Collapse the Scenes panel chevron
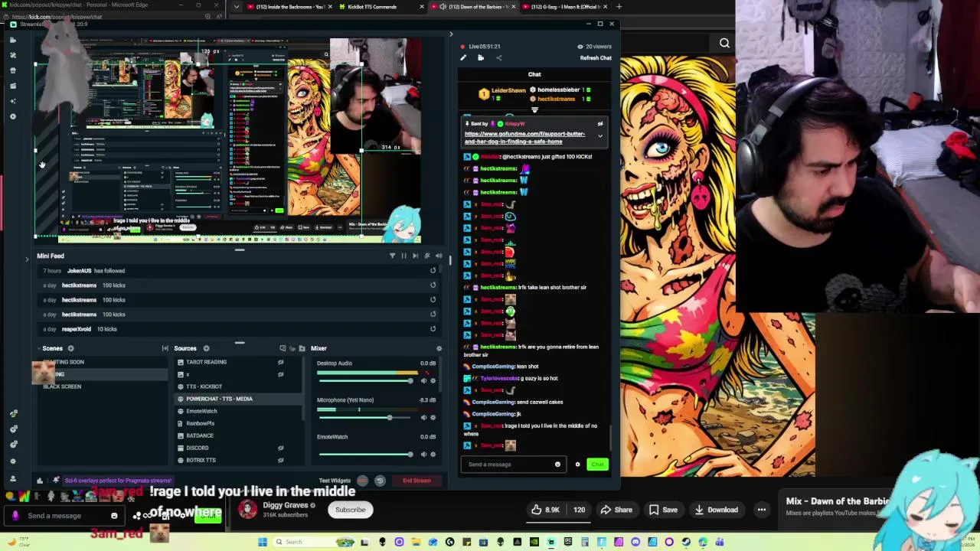980x551 pixels. click(39, 348)
